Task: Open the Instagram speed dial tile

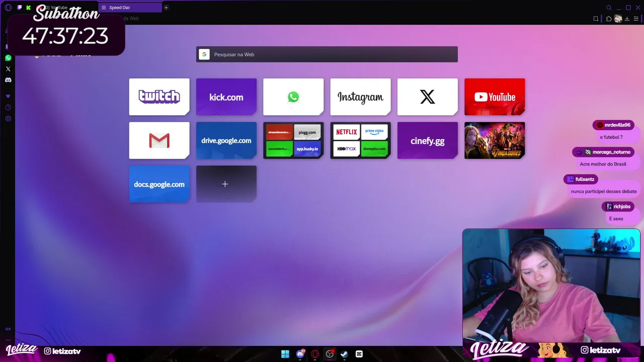Action: [360, 97]
